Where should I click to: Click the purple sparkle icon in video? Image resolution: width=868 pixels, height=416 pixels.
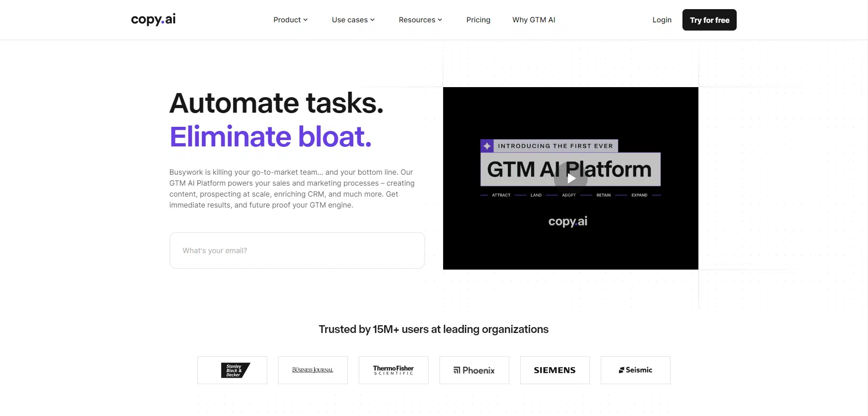tap(487, 146)
